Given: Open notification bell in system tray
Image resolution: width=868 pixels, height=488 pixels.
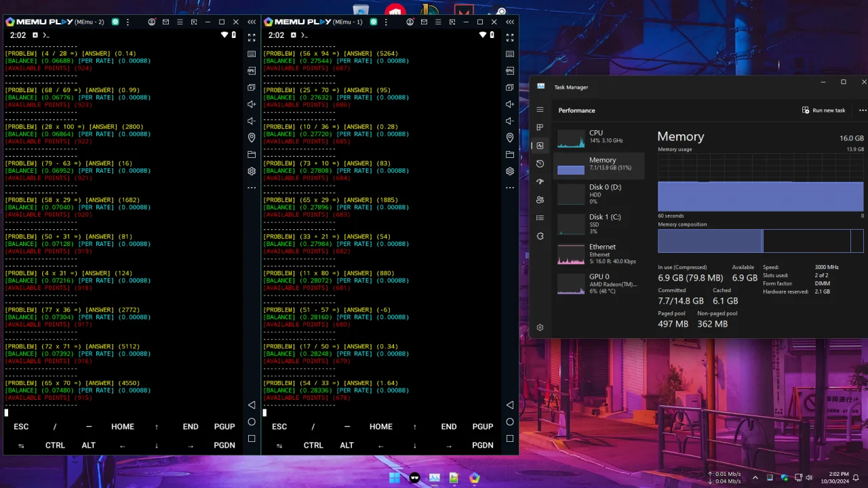Looking at the screenshot, I should pyautogui.click(x=856, y=477).
